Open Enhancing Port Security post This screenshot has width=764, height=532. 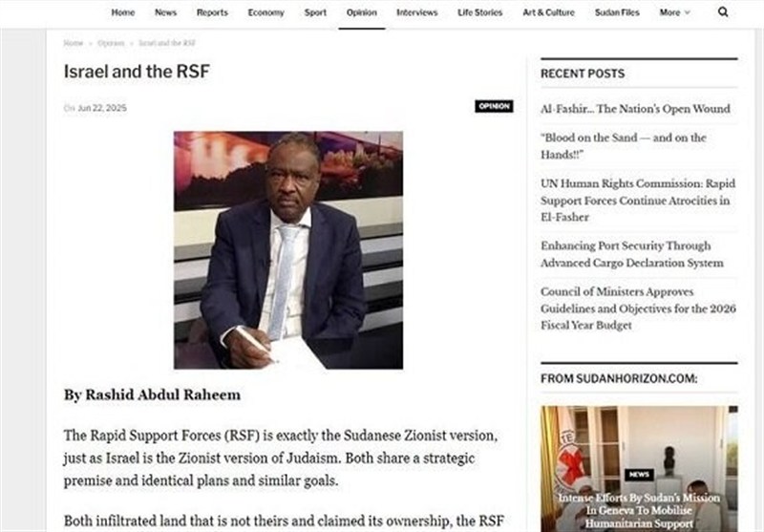click(632, 254)
